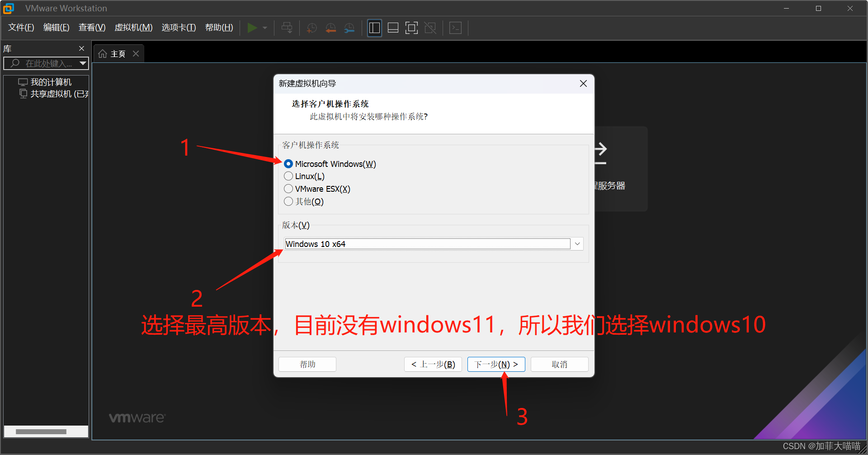Click the enter full screen icon

point(411,28)
